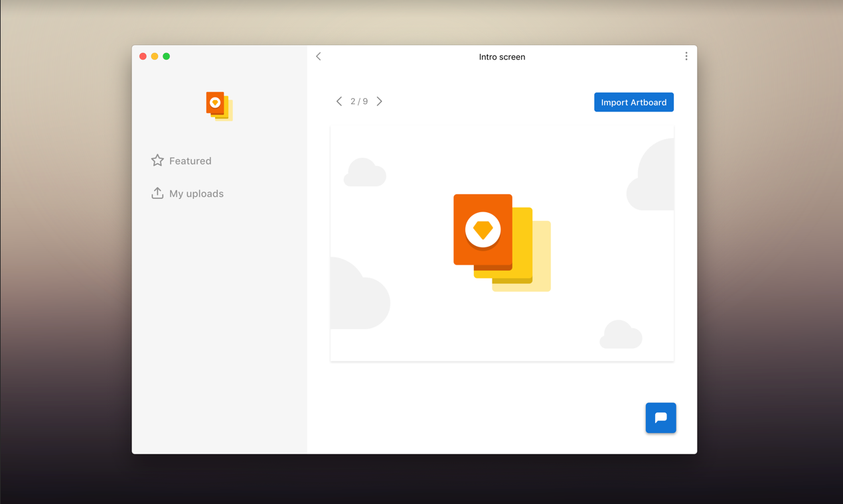Click the artboard preview image
Viewport: 843px width, 504px height.
coord(502,243)
